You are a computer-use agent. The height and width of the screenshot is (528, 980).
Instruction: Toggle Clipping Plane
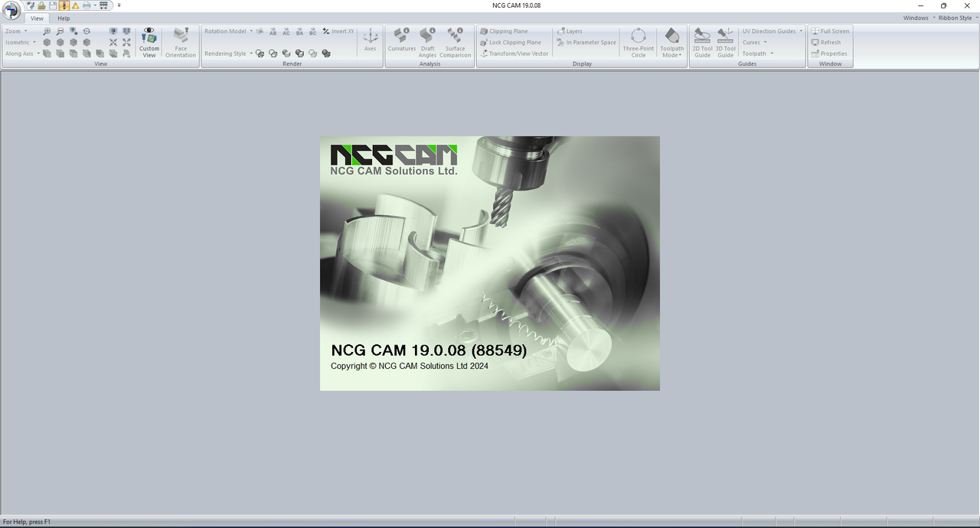coord(504,31)
